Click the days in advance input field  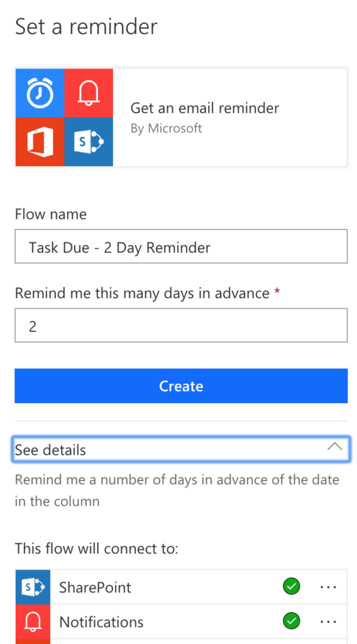[x=181, y=325]
